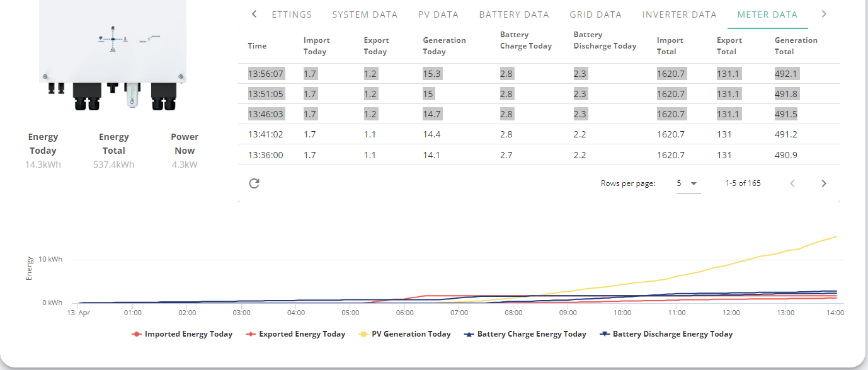Screen dimensions: 868x370
Task: Click the Generation Today column header
Action: coord(445,46)
